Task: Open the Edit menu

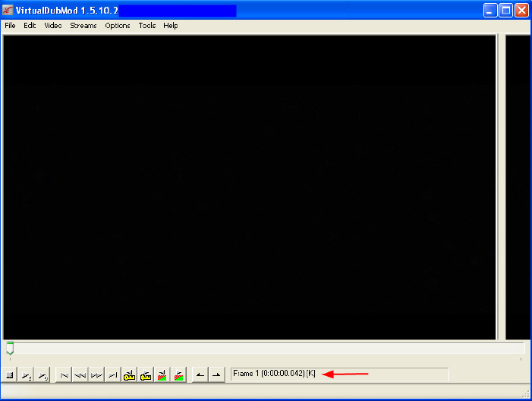Action: 30,26
